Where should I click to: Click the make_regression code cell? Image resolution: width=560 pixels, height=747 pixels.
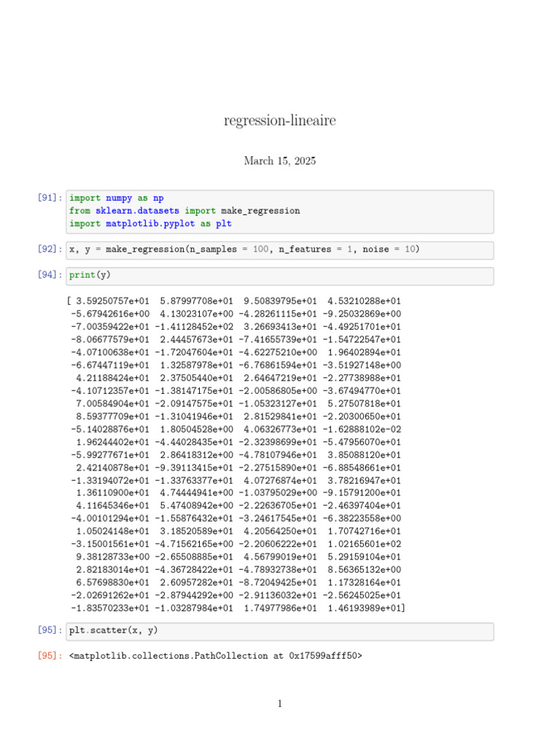point(279,250)
